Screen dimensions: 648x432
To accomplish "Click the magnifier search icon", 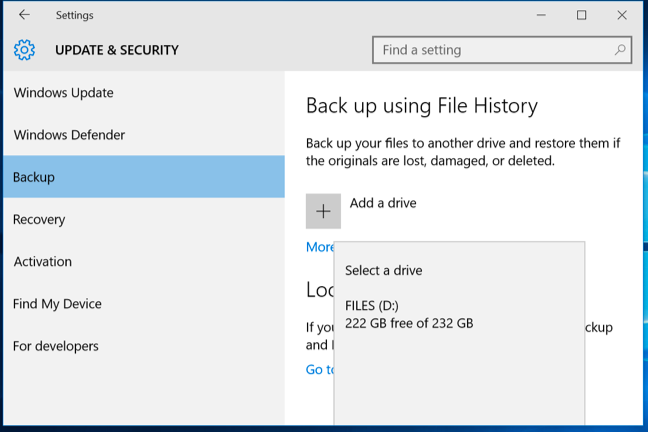I will click(x=620, y=50).
